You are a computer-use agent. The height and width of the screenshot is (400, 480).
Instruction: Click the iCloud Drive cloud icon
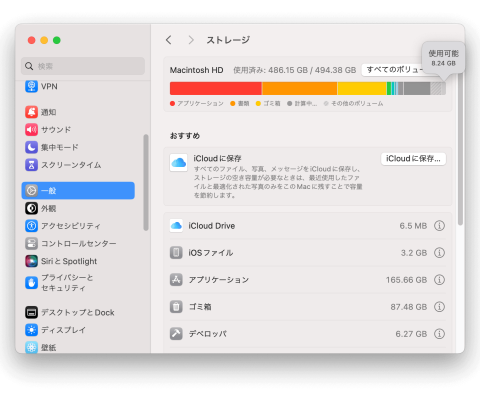(x=176, y=226)
